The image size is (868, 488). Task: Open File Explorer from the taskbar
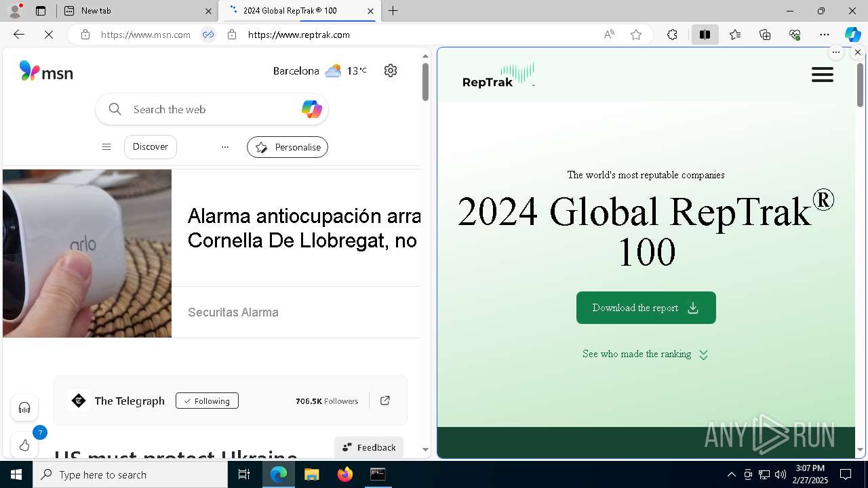(311, 474)
